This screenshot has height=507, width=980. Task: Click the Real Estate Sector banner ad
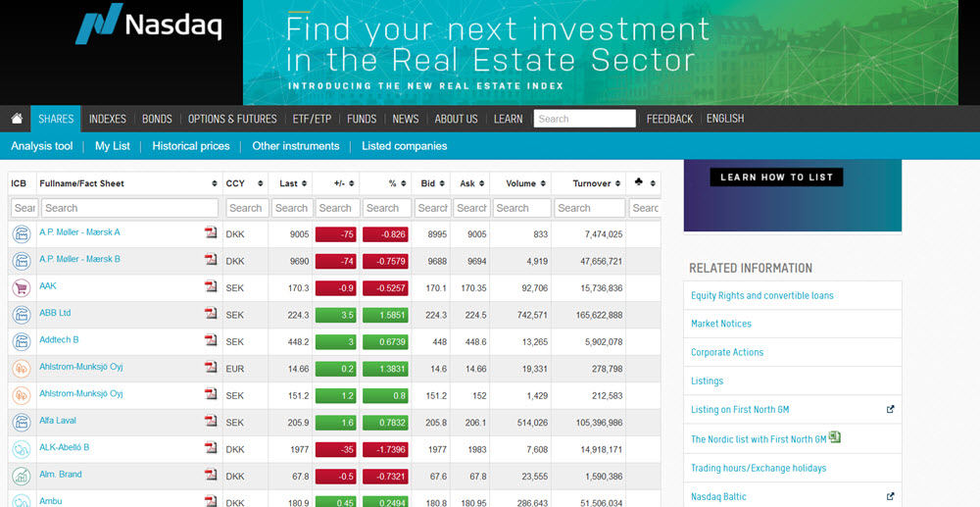click(x=600, y=53)
